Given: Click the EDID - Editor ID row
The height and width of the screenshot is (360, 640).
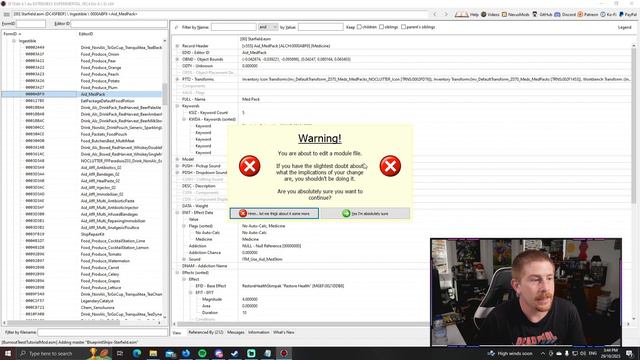Looking at the screenshot, I should [402, 53].
